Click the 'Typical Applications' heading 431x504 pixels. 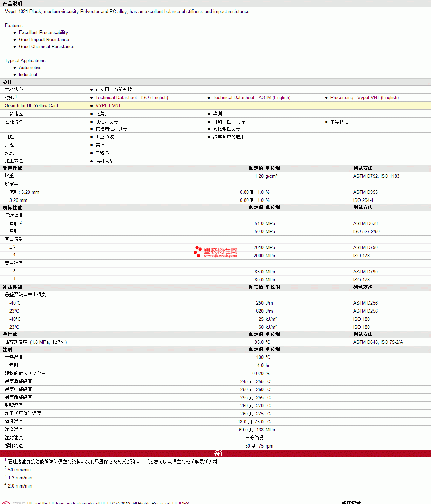tap(25, 61)
